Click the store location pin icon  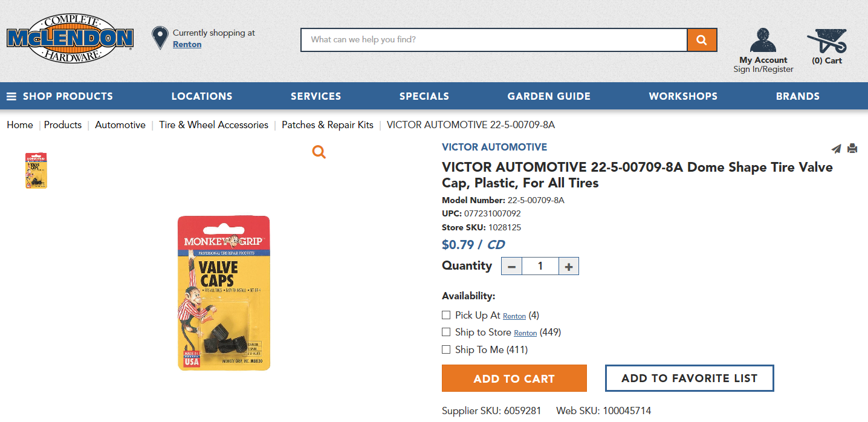coord(160,37)
